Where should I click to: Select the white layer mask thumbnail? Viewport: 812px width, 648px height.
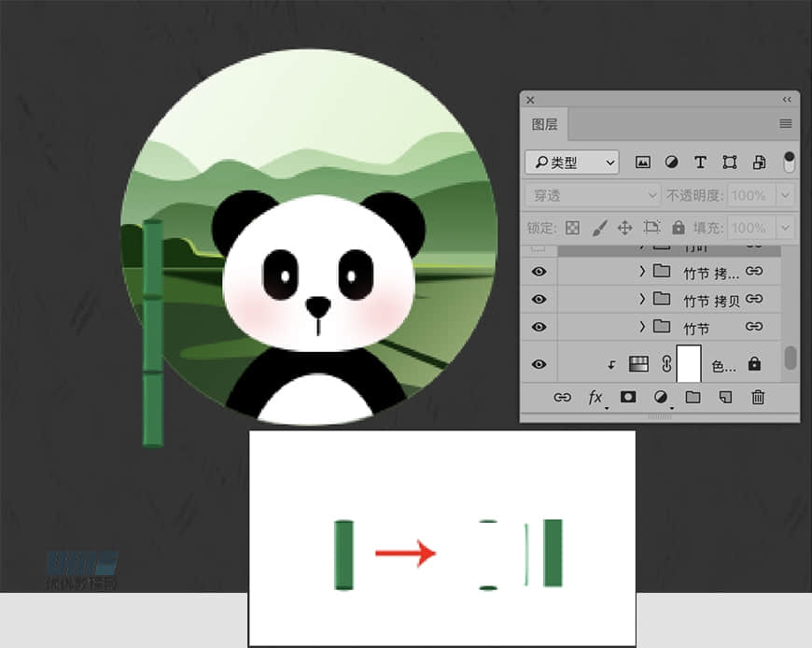688,363
